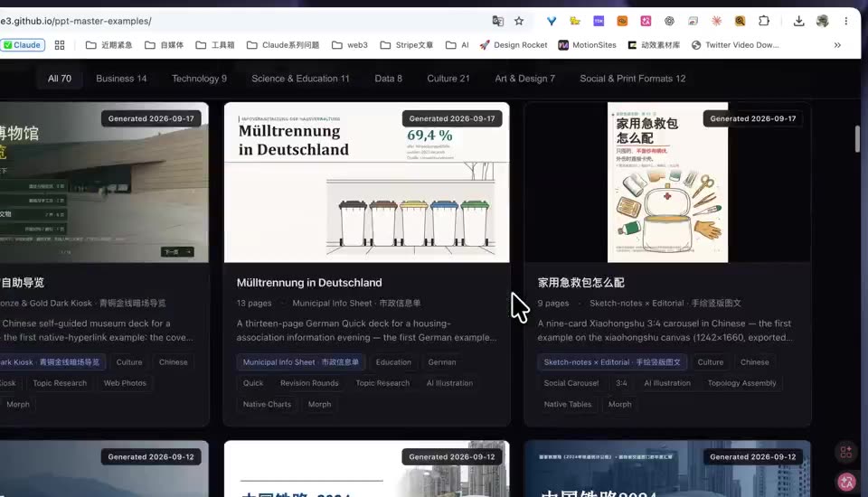The height and width of the screenshot is (497, 868).
Task: Open Chrome's three-dot menu
Action: coord(846,21)
